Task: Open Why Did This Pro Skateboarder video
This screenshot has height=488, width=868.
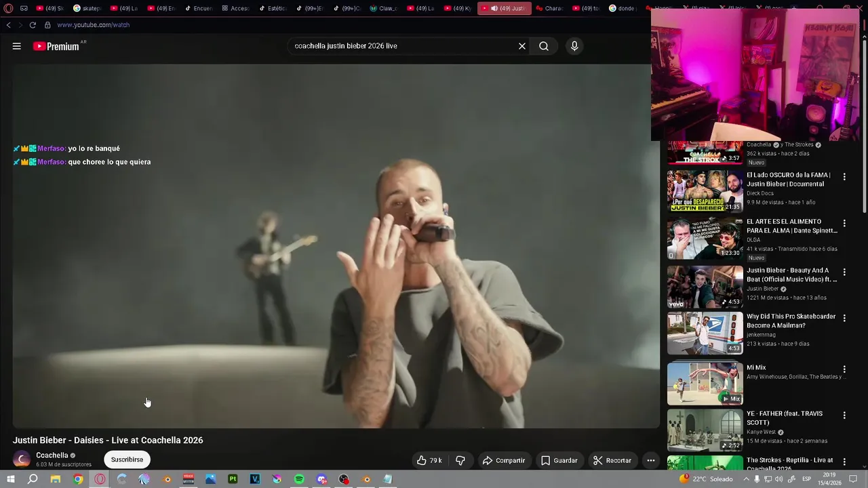Action: click(x=705, y=333)
